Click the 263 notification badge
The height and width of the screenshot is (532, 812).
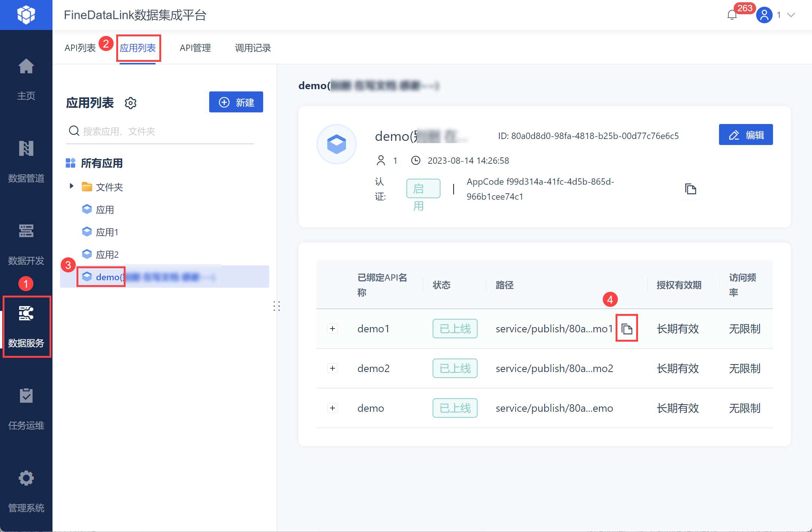pyautogui.click(x=745, y=8)
